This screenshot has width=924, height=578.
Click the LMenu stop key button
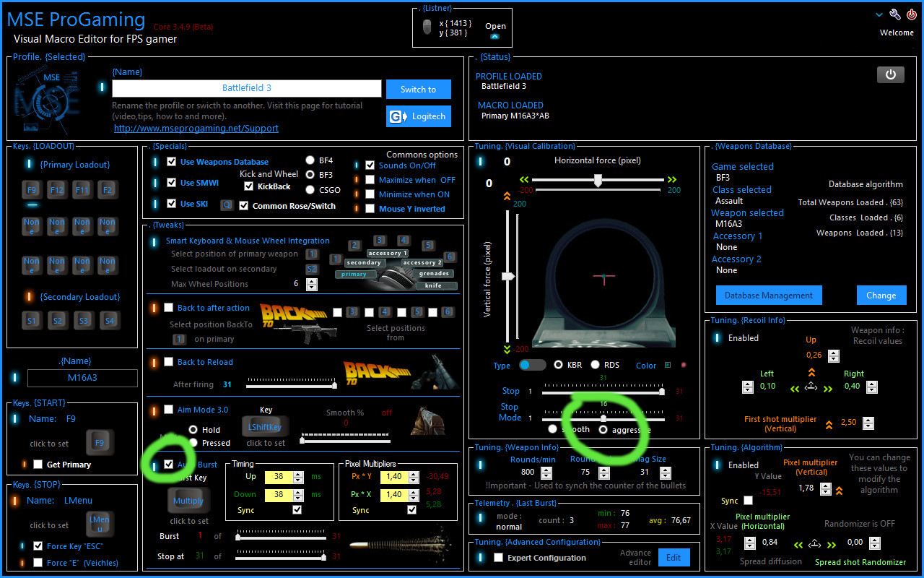pyautogui.click(x=100, y=525)
